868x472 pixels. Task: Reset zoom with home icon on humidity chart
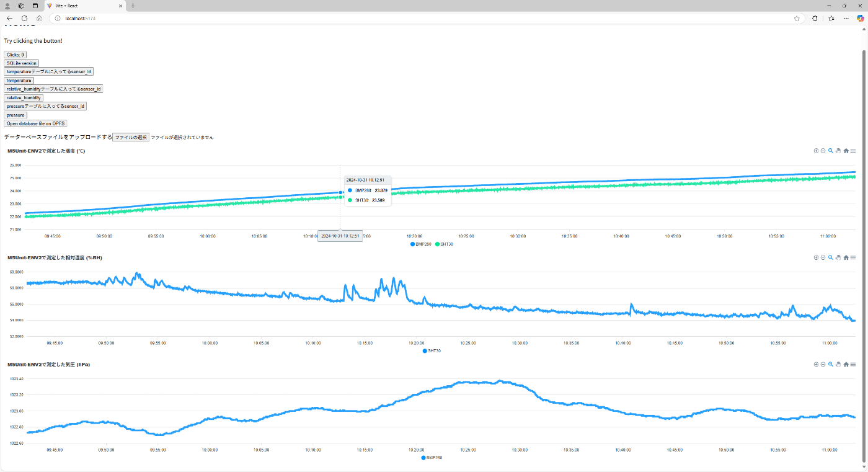pyautogui.click(x=846, y=257)
